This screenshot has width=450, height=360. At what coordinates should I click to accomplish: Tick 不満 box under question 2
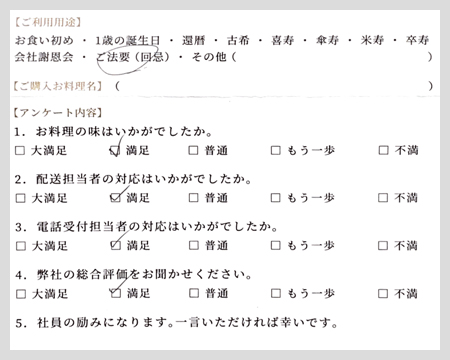click(383, 198)
